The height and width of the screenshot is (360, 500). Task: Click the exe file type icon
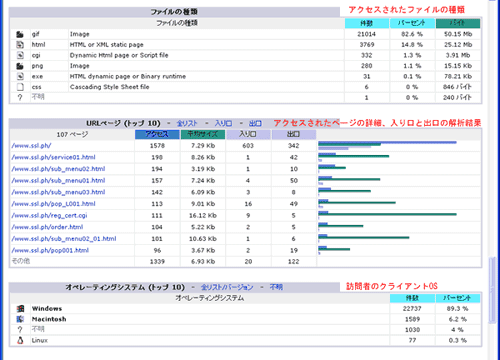pos(20,76)
